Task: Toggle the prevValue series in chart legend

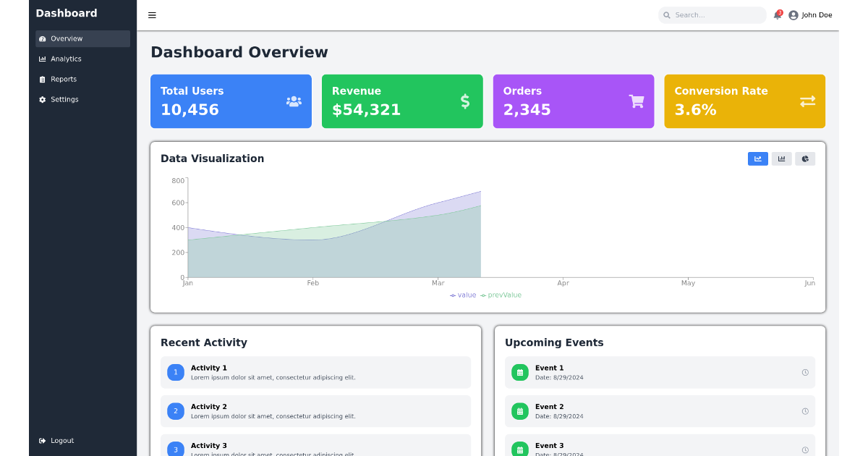Action: [x=501, y=295]
